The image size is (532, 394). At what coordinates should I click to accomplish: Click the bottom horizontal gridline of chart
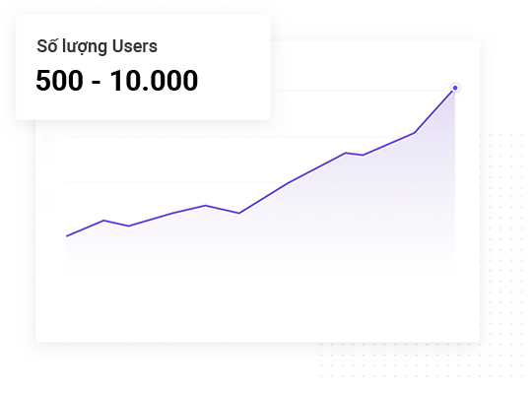point(260,274)
